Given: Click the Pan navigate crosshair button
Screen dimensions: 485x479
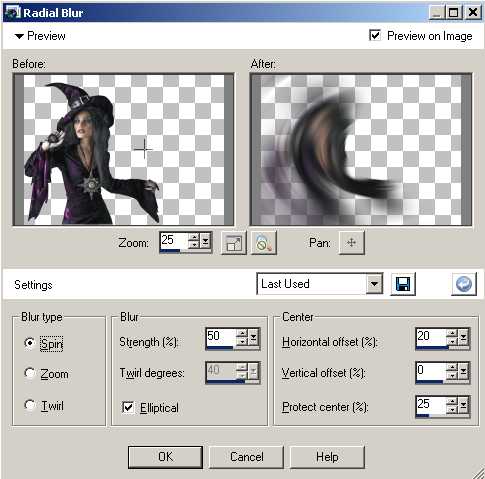Looking at the screenshot, I should point(351,243).
